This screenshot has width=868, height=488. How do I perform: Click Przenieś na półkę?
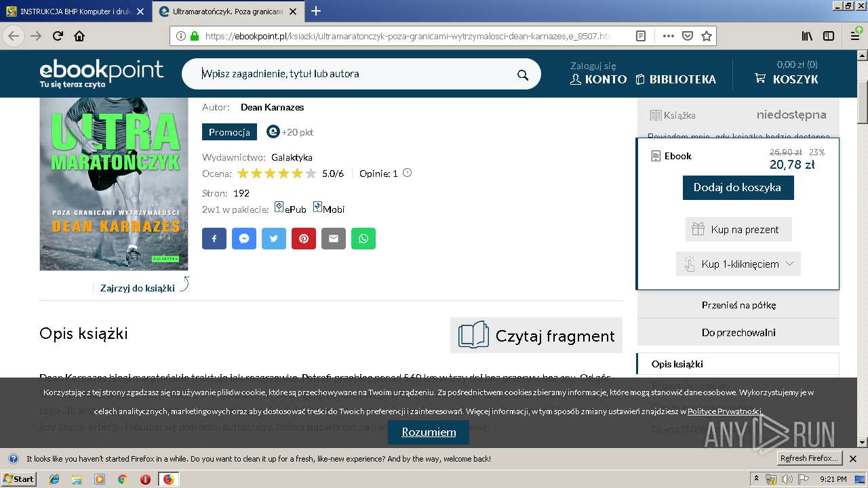(x=738, y=305)
